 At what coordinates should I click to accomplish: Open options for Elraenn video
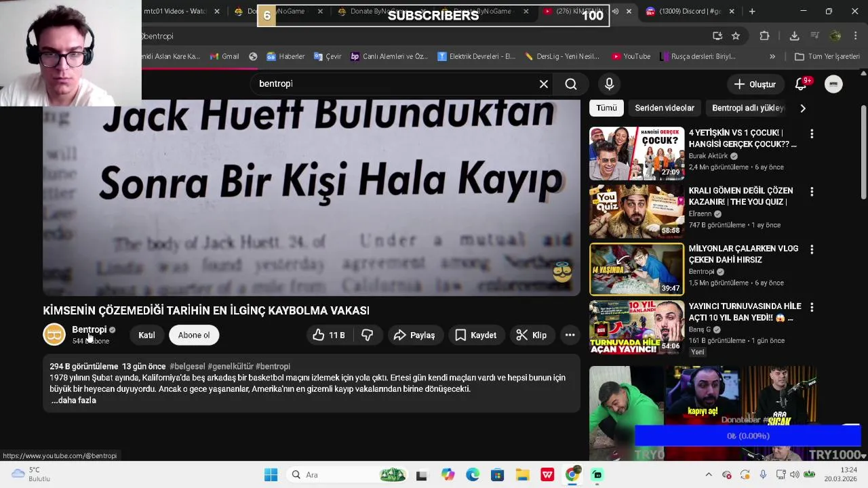pos(812,192)
